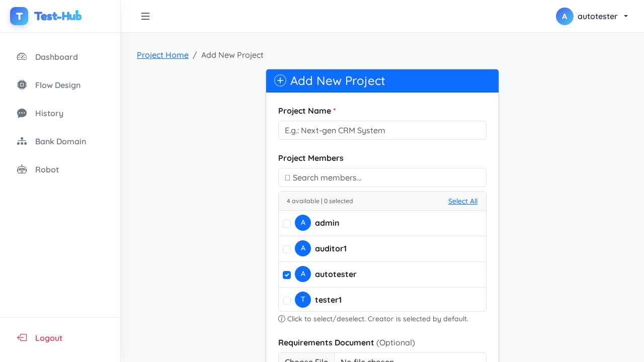
Task: Check the auditor1 member checkbox
Action: pos(287,249)
